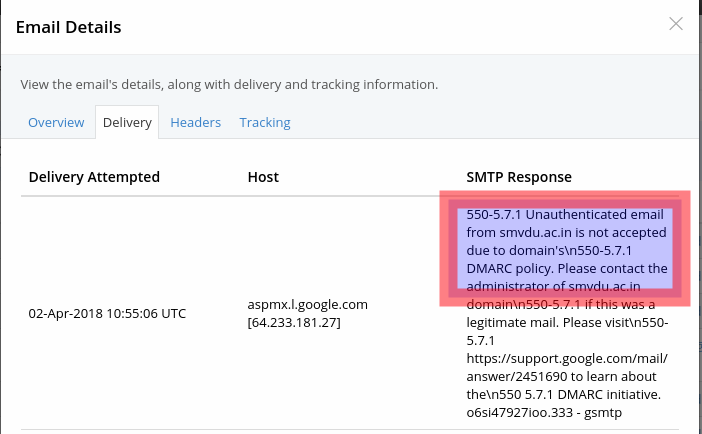Click the SMTP Response column header
Image resolution: width=702 pixels, height=434 pixels.
pyautogui.click(x=519, y=177)
